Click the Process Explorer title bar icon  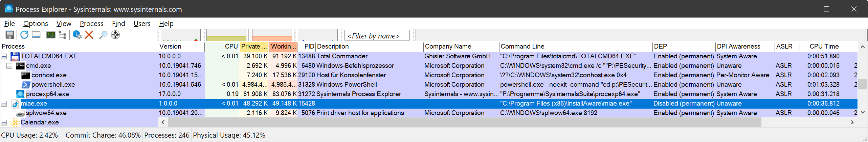point(8,9)
